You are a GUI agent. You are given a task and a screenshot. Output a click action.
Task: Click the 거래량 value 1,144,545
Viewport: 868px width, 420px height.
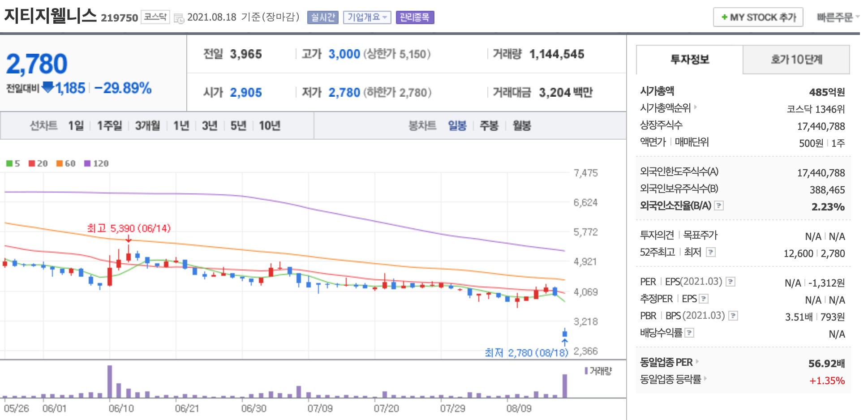click(x=557, y=54)
